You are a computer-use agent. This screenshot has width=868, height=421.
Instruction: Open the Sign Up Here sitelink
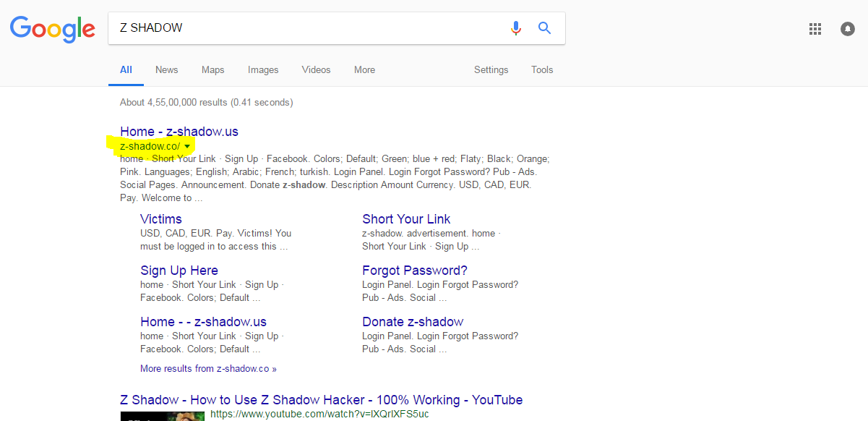pos(179,271)
